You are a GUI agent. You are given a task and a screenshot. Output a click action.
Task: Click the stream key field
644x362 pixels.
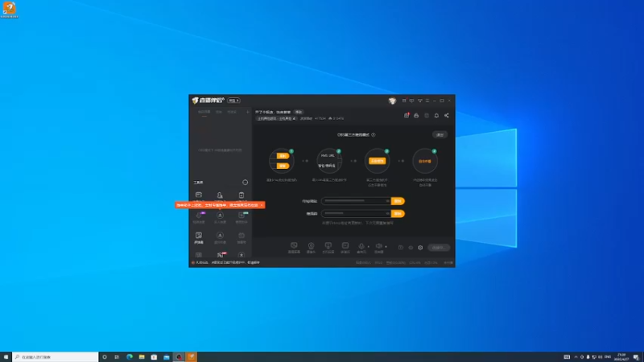pyautogui.click(x=356, y=213)
